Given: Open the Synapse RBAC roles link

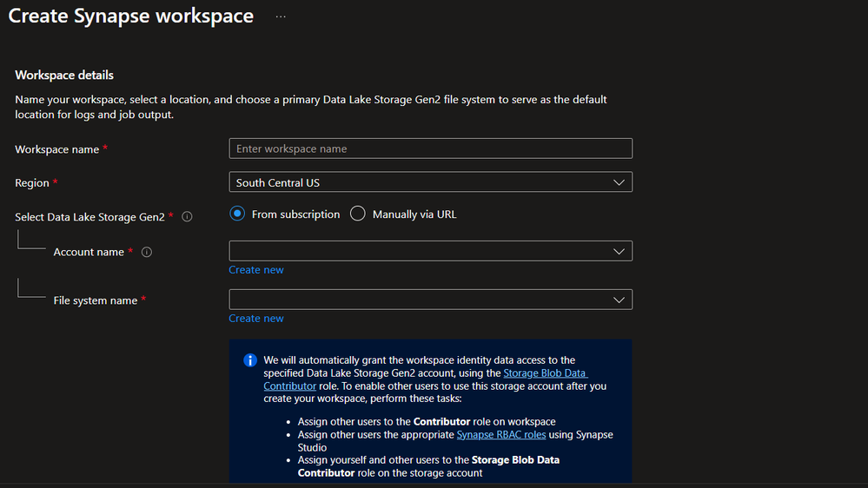Looking at the screenshot, I should [501, 434].
